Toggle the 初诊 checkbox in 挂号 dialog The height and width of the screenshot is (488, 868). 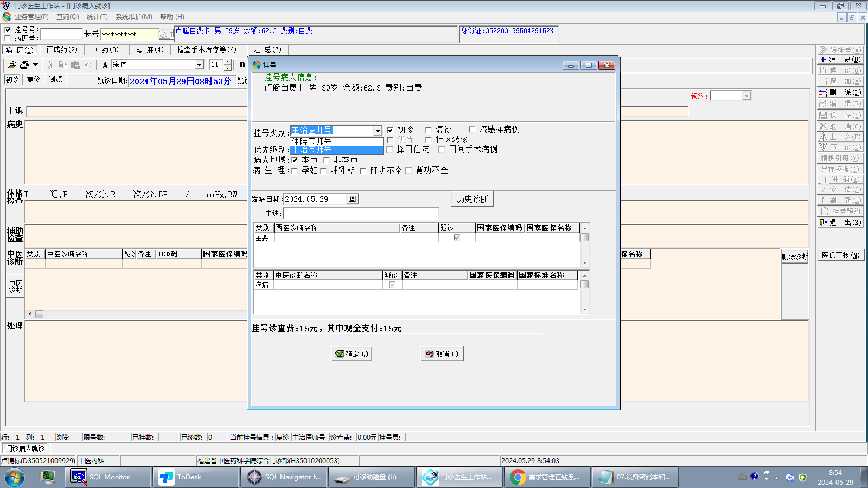[390, 130]
